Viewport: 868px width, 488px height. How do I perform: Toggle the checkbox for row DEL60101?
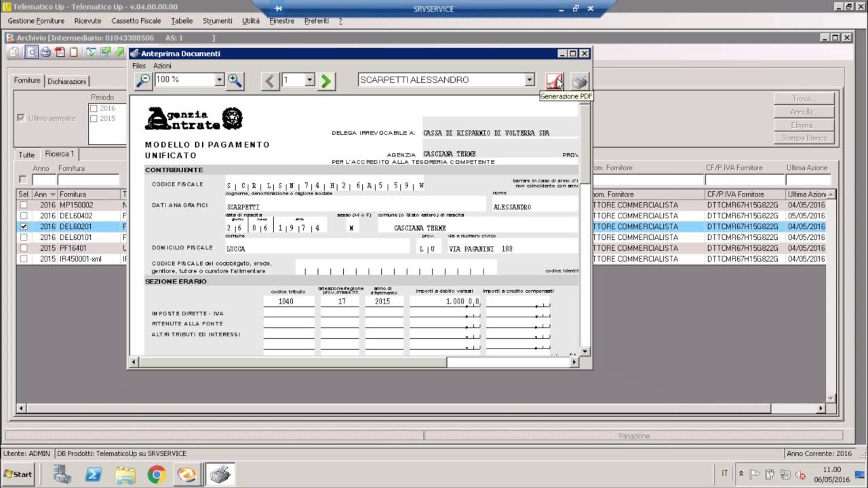pyautogui.click(x=24, y=237)
